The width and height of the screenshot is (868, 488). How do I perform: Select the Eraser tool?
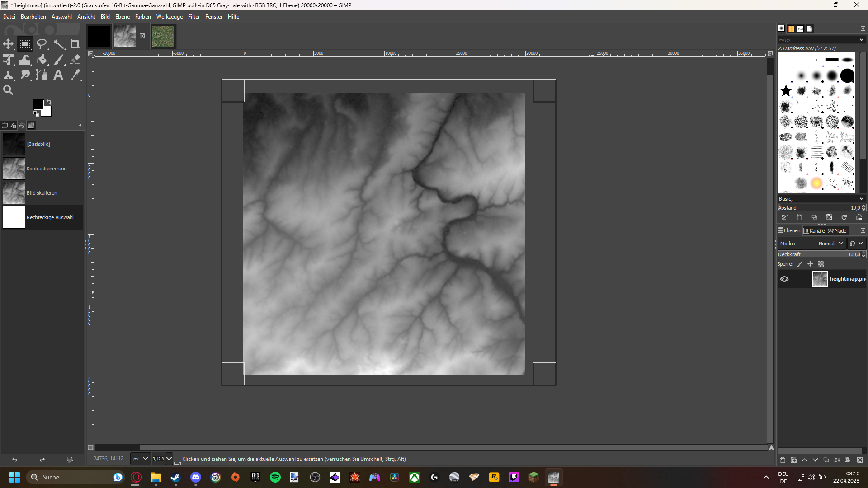click(x=75, y=59)
